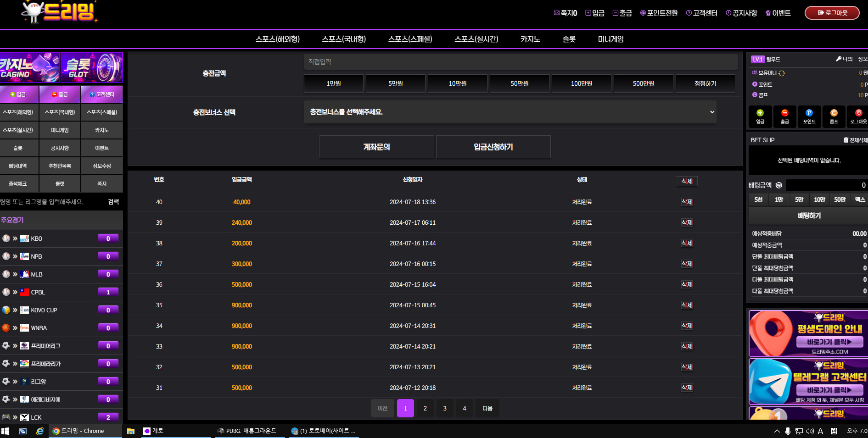Click the Windows Start icon in taskbar
868x438 pixels.
[x=6, y=431]
